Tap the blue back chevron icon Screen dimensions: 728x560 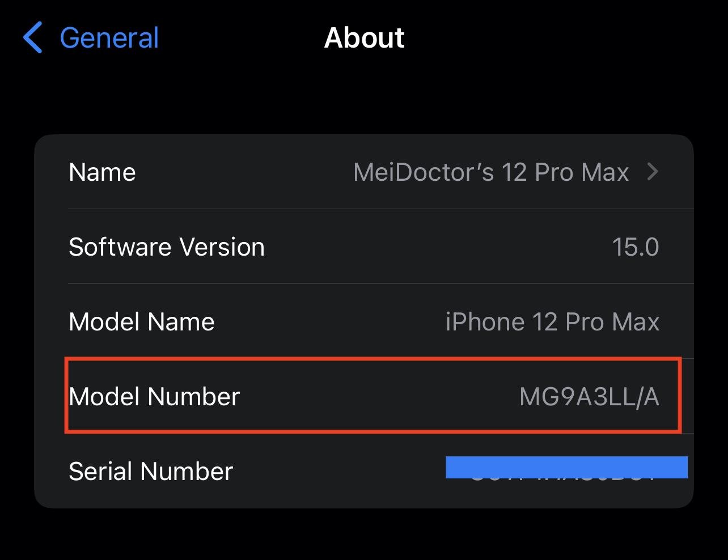point(33,38)
